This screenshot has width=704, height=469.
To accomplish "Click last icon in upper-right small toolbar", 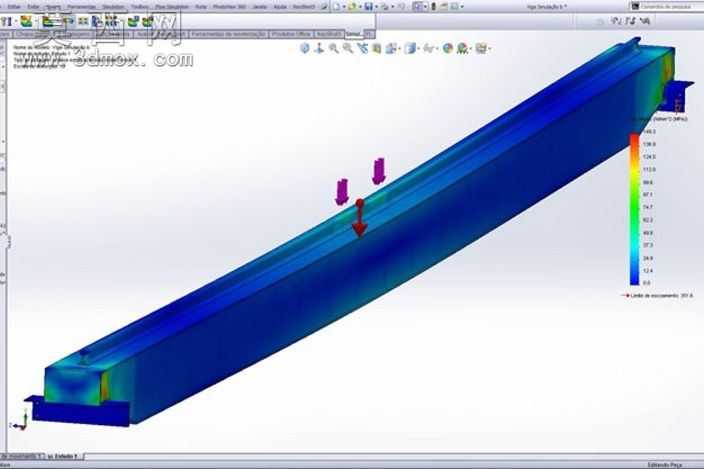I will click(x=646, y=21).
